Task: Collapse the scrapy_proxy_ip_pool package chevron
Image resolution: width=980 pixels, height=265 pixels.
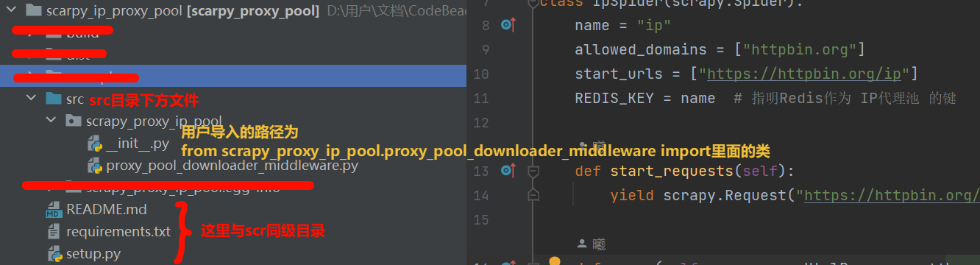Action: (x=51, y=120)
